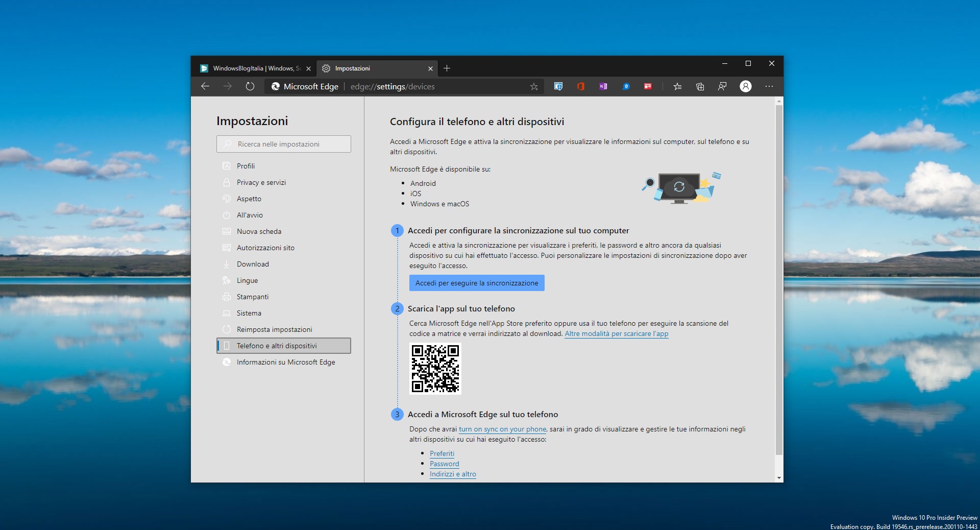Close the WindowsBlogItalia tab
The image size is (980, 530).
(x=308, y=68)
